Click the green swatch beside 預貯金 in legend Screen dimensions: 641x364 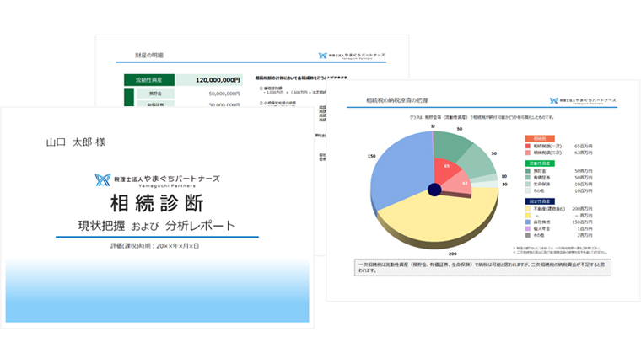pos(528,171)
